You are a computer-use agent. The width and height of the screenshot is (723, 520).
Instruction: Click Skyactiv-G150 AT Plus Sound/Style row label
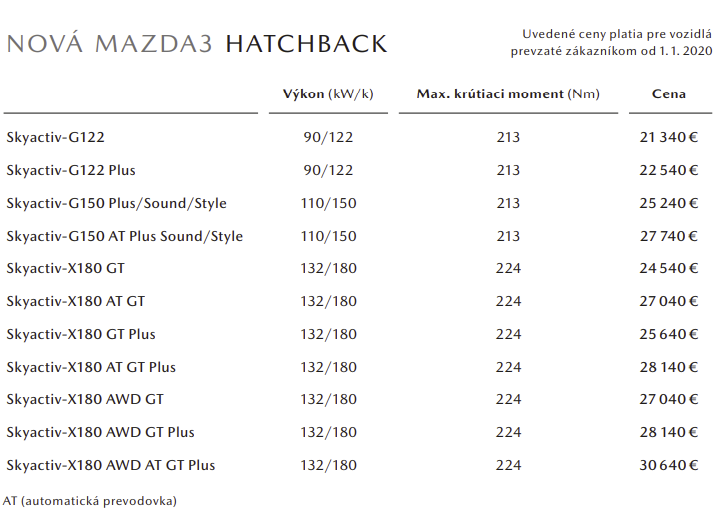click(x=124, y=236)
